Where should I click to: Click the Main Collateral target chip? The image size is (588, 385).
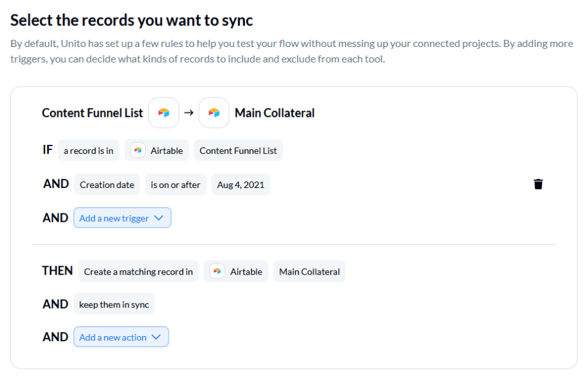(309, 271)
